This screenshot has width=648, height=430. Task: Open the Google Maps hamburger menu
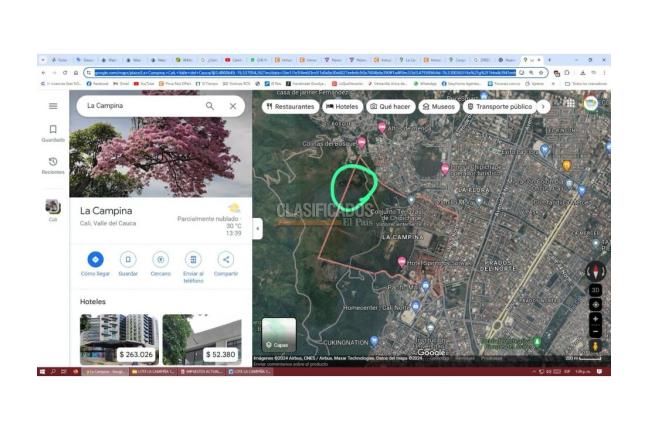(53, 105)
